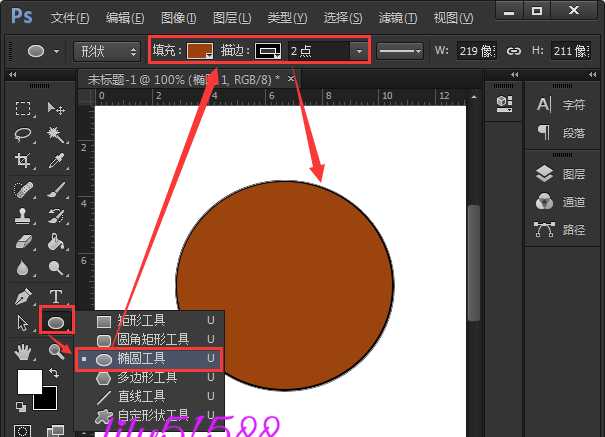Screen dimensions: 605x437
Task: Activate the Crop tool
Action: (x=24, y=161)
